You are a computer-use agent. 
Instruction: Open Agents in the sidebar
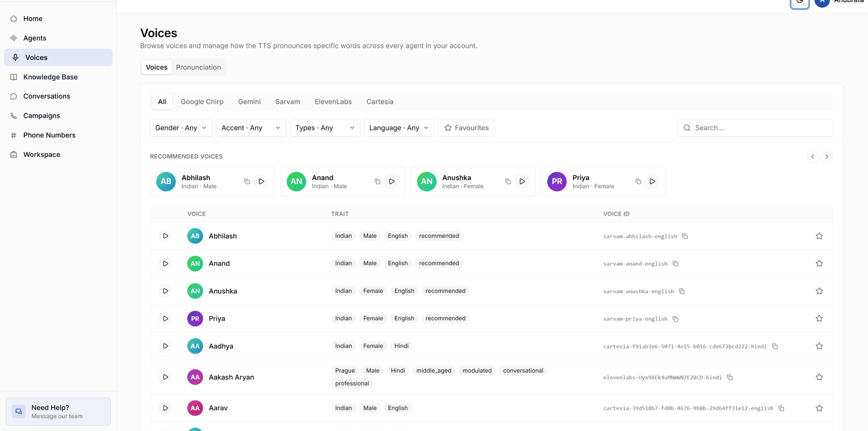58,38
